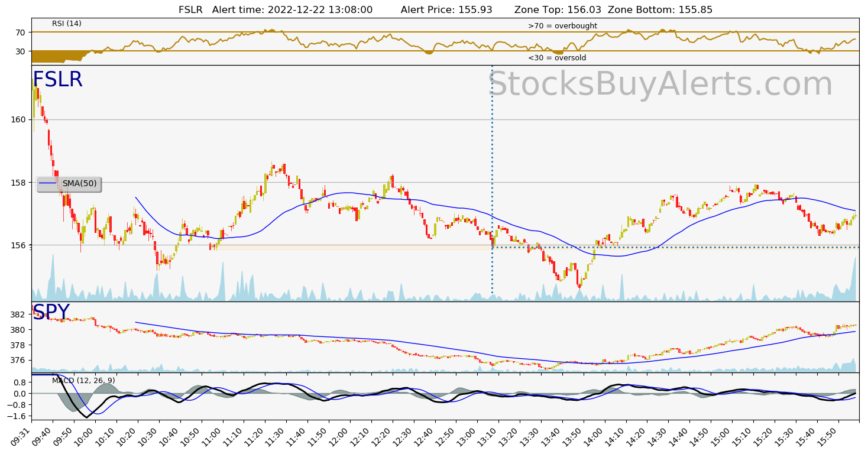Screen dimensions: 868x454
Task: Click the SPY 380 axis label
Action: tap(18, 329)
